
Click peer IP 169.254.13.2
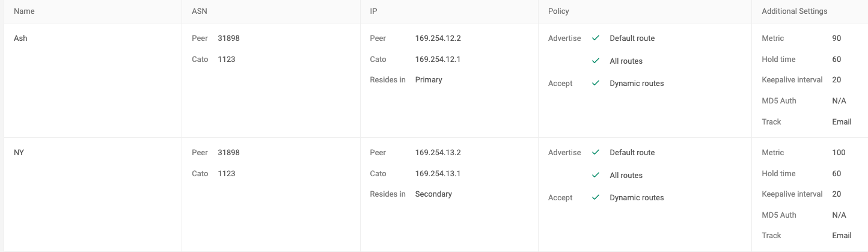point(438,152)
